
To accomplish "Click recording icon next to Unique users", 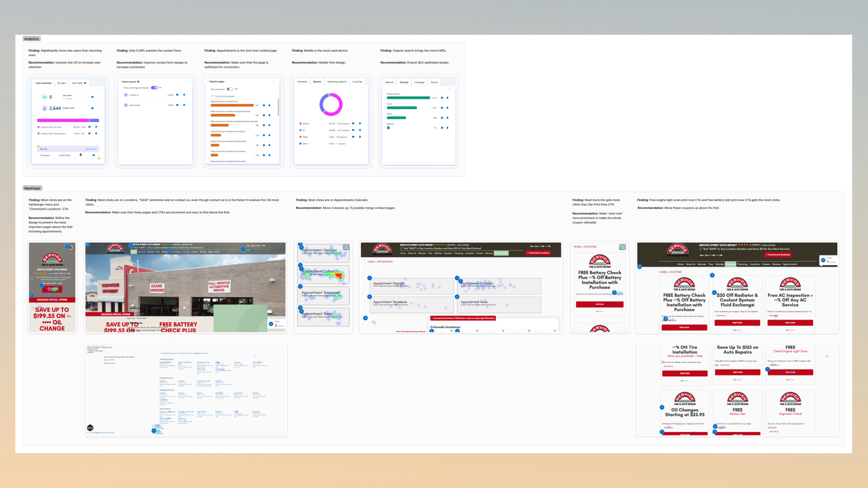I will click(92, 108).
